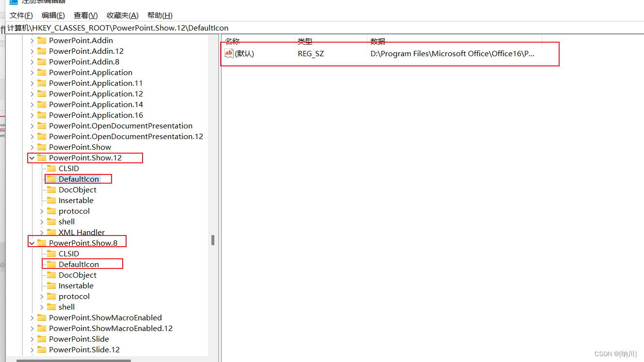
Task: Click CLSID folder icon under PowerPoint.Show.12
Action: tap(51, 169)
